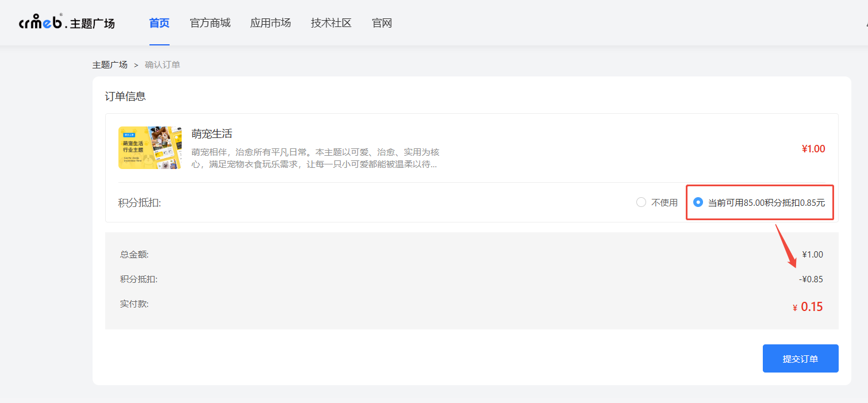
Task: Click the 确认订单 breadcrumb text
Action: (x=162, y=65)
